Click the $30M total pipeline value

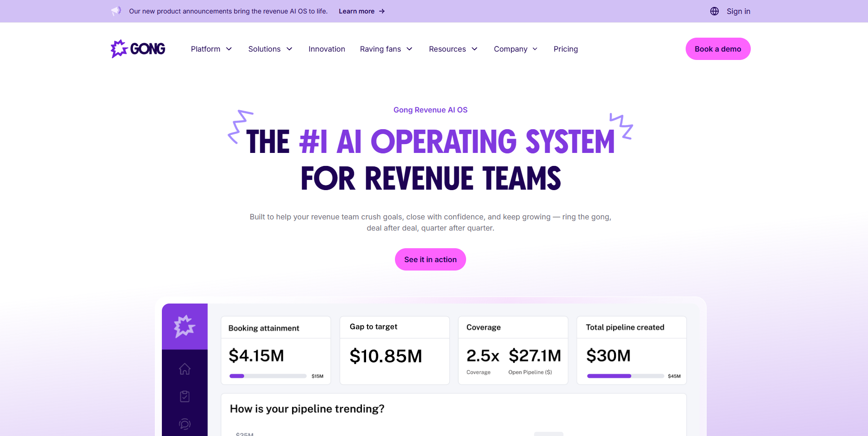point(608,356)
